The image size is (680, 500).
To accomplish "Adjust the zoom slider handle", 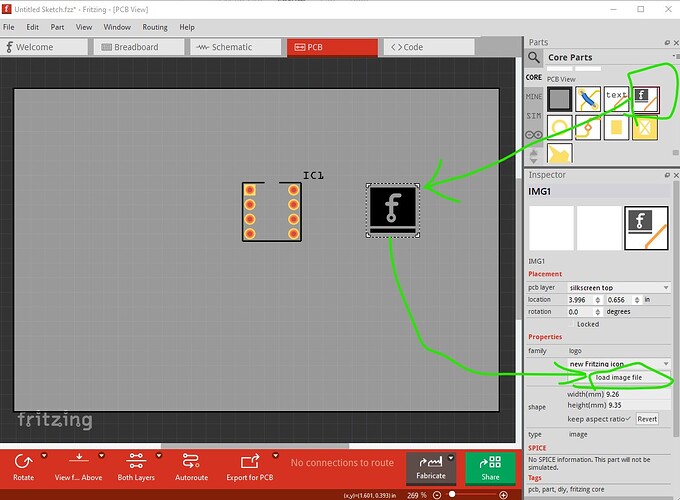I will tap(452, 494).
